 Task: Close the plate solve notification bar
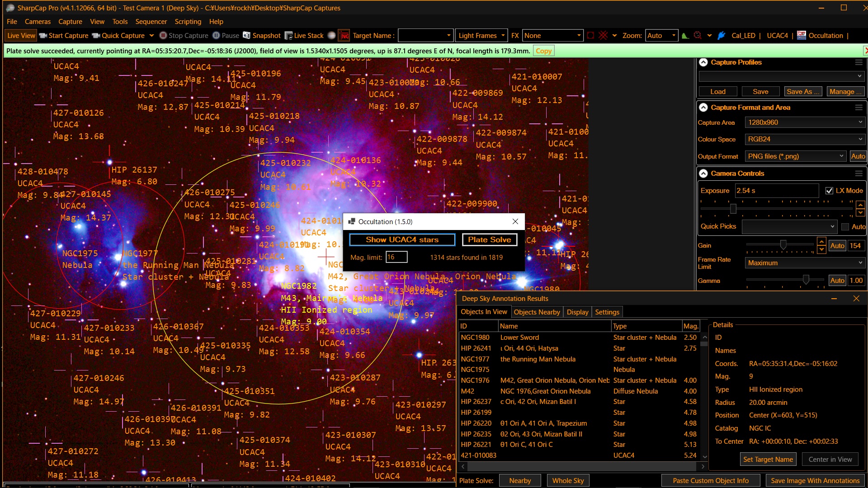[x=865, y=51]
